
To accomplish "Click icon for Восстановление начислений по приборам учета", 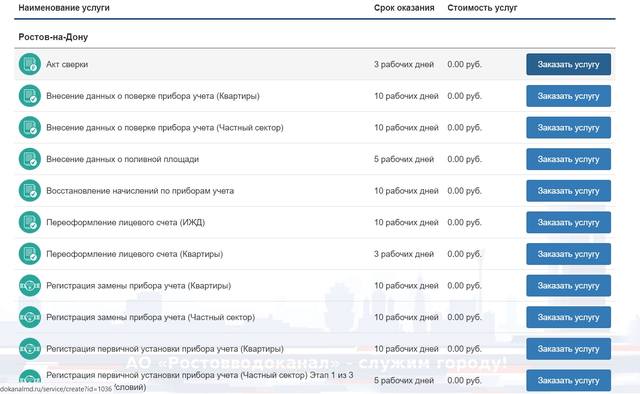I will (30, 191).
